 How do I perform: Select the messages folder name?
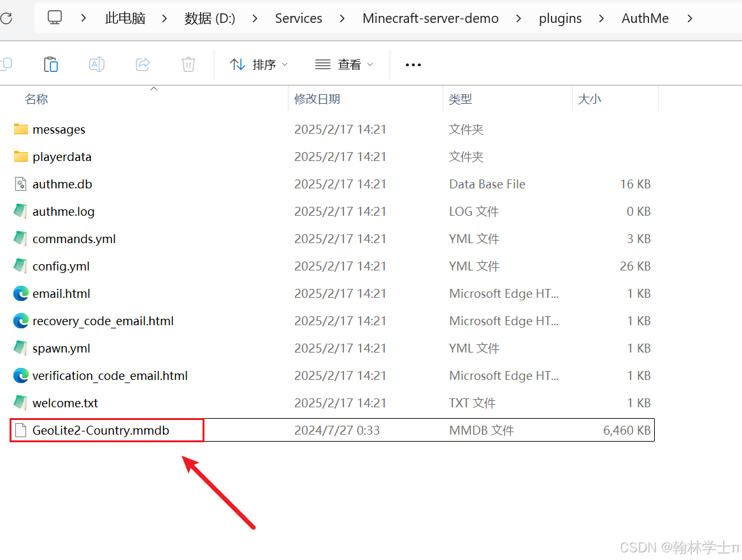[x=59, y=130]
